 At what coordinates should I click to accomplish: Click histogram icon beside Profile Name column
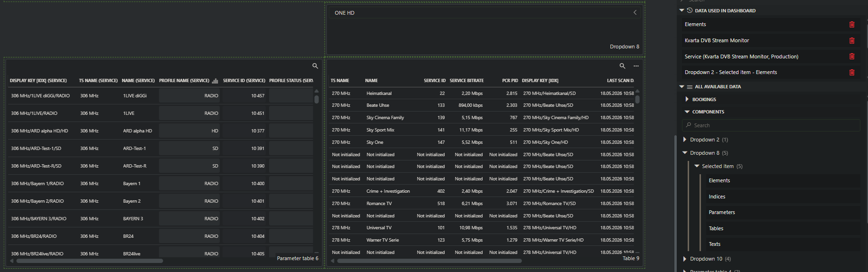[x=215, y=81]
